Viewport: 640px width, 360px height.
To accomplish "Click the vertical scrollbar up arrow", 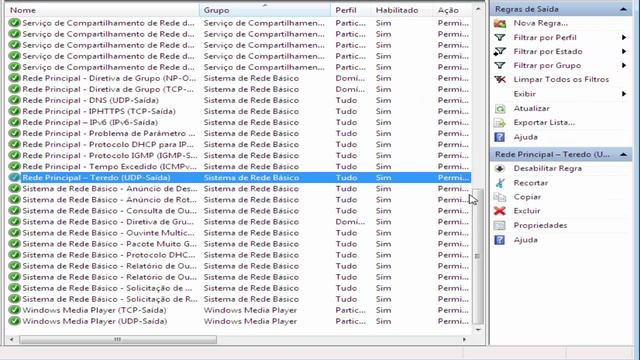I will (x=478, y=9).
